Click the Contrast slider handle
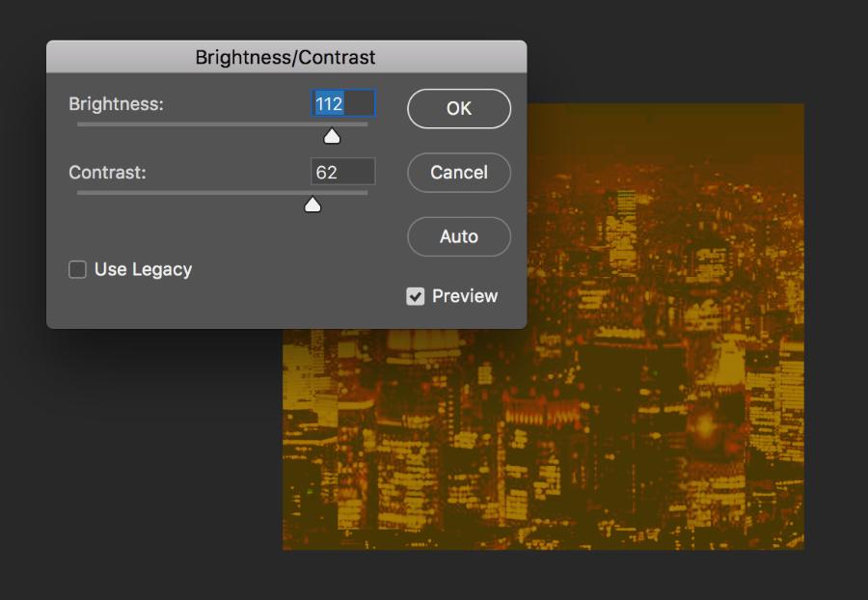The width and height of the screenshot is (868, 600). coord(313,204)
